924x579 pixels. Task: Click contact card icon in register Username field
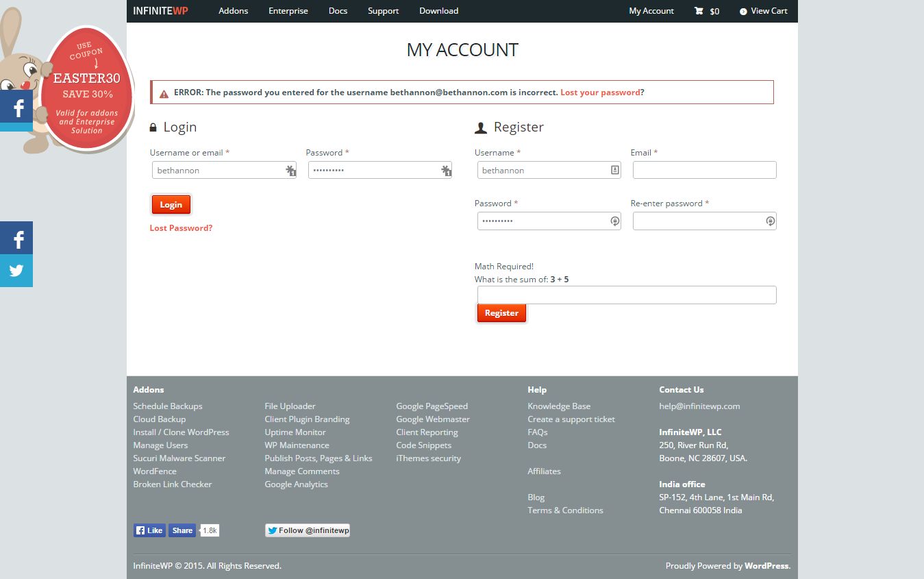(614, 170)
